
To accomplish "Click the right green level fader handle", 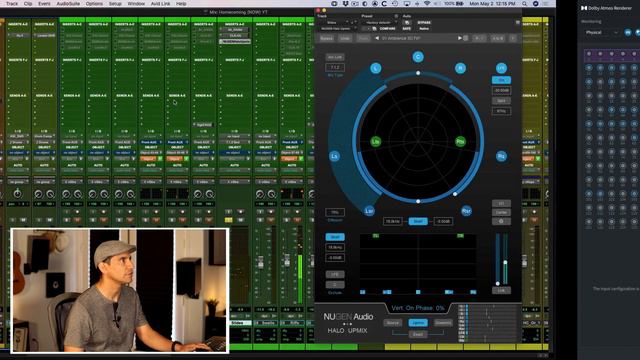I will coord(505,262).
